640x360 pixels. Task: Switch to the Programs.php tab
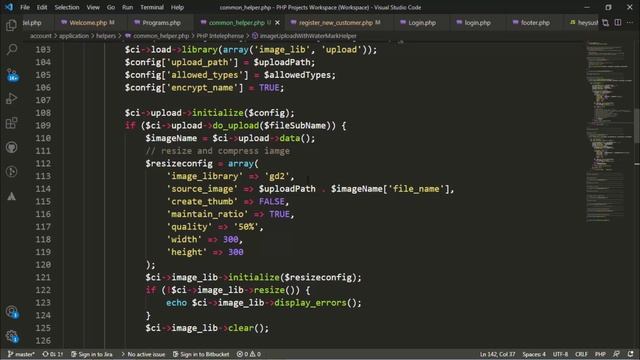[x=161, y=23]
